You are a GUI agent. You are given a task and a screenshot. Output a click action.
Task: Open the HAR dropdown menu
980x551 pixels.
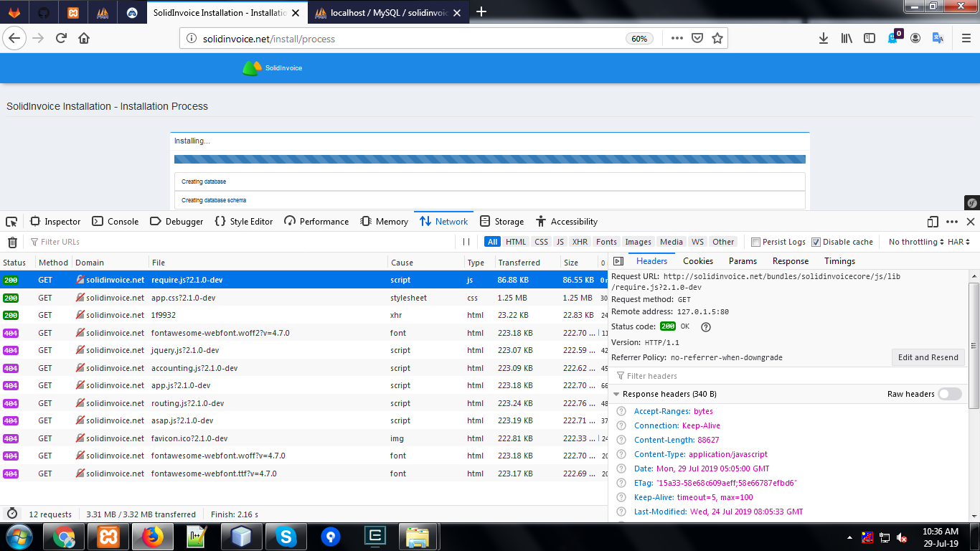click(958, 242)
